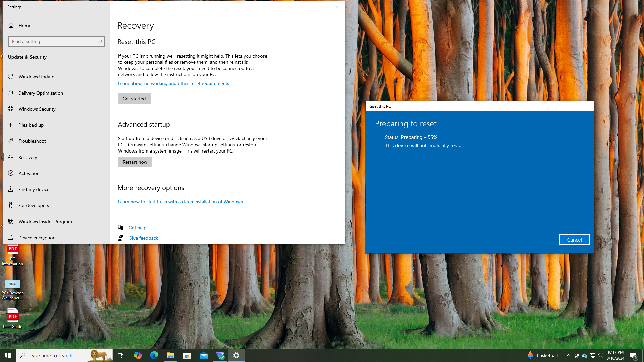
Task: Open networking and reset requirements link
Action: tap(173, 83)
